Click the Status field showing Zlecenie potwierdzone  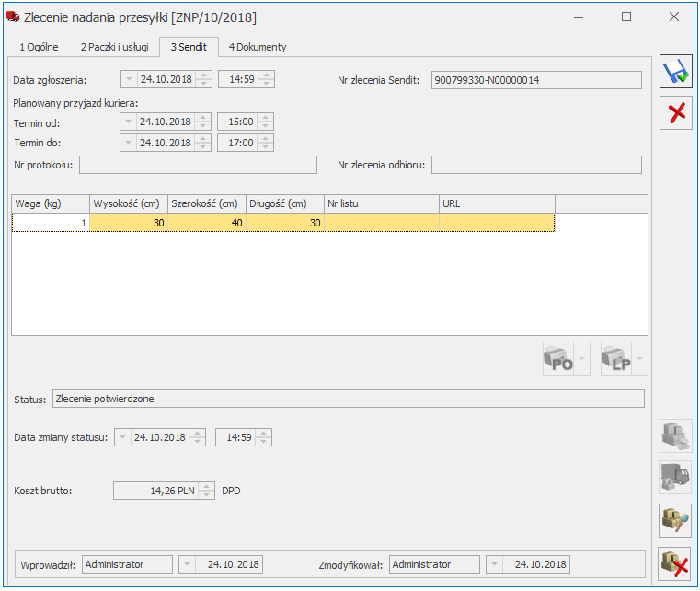coord(349,399)
